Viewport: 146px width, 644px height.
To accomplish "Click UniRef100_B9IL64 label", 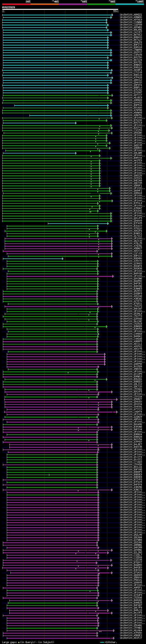I will (x=131, y=467).
